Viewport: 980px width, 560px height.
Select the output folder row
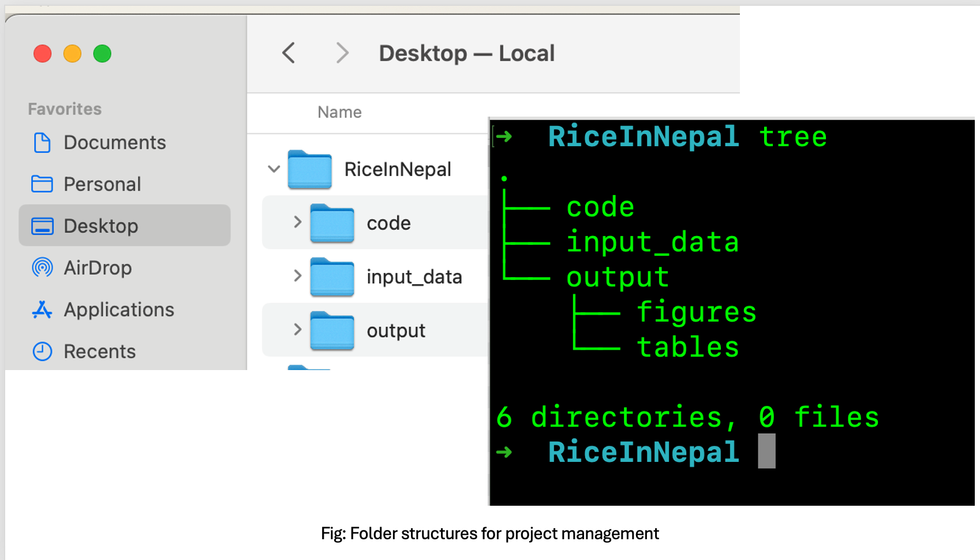tap(396, 331)
